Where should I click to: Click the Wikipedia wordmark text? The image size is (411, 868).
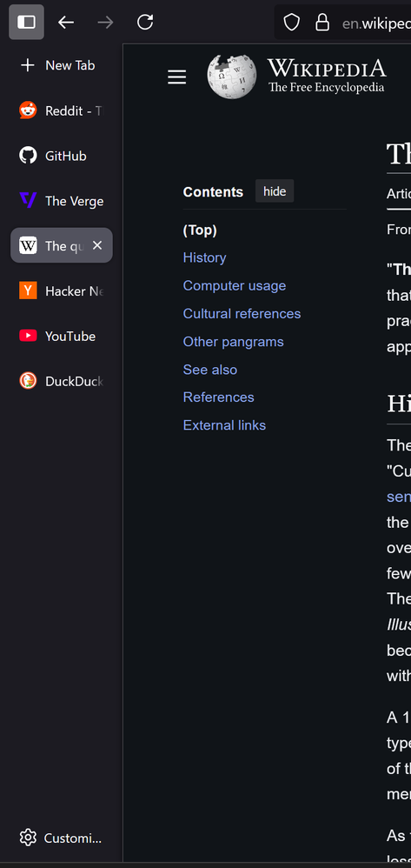[x=327, y=69]
